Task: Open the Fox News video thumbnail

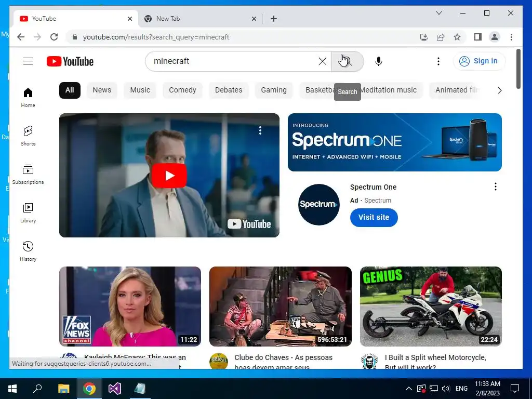Action: click(130, 307)
